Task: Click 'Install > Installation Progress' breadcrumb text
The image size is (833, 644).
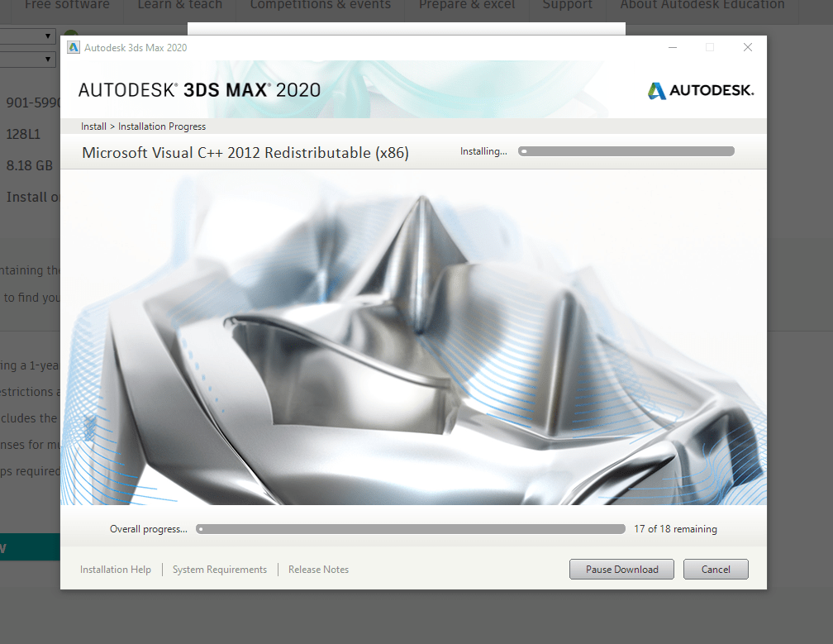Action: pos(143,126)
